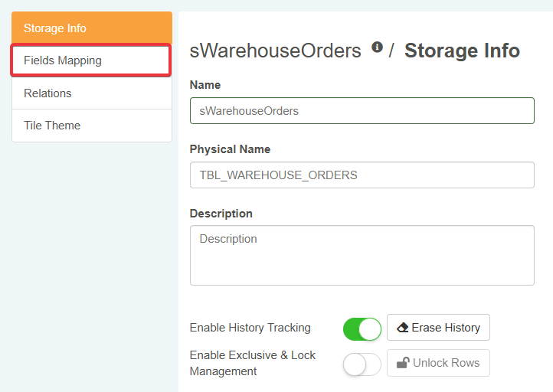Focus the Physical Name text box
Image resolution: width=553 pixels, height=392 pixels.
point(362,175)
